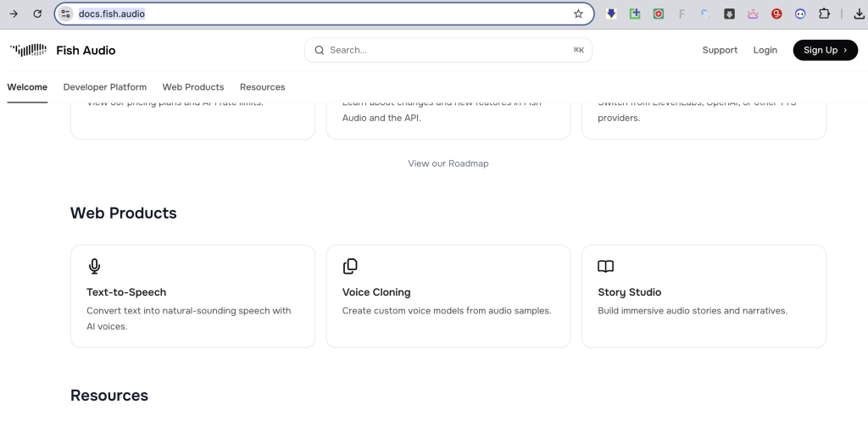This screenshot has height=421, width=868.
Task: Open site information icon in address bar
Action: click(x=66, y=14)
